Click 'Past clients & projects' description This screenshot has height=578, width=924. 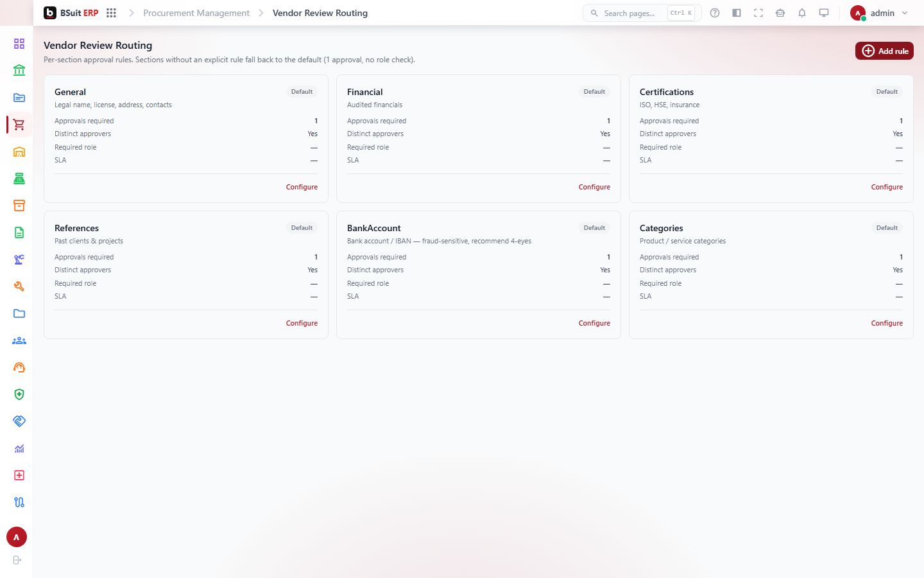89,241
